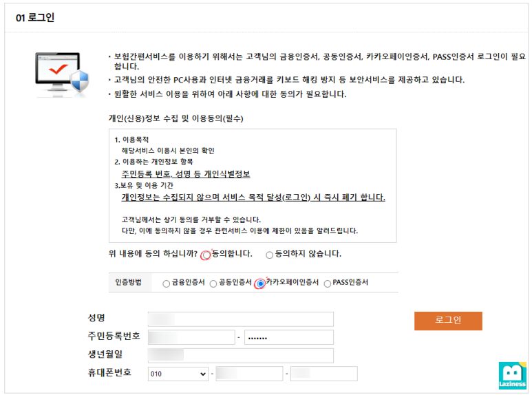This screenshot has width=532, height=395.
Task: Click the first 주민등록번호 input field
Action: [x=191, y=337]
